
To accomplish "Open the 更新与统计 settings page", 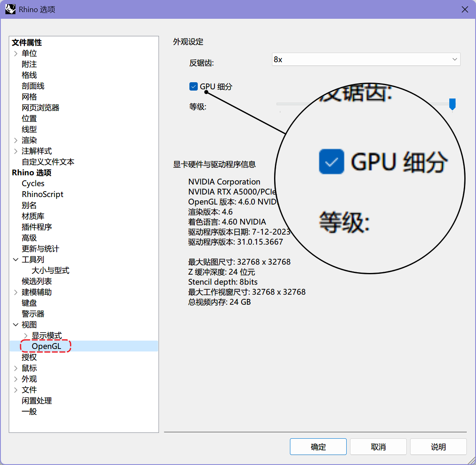I will 40,249.
